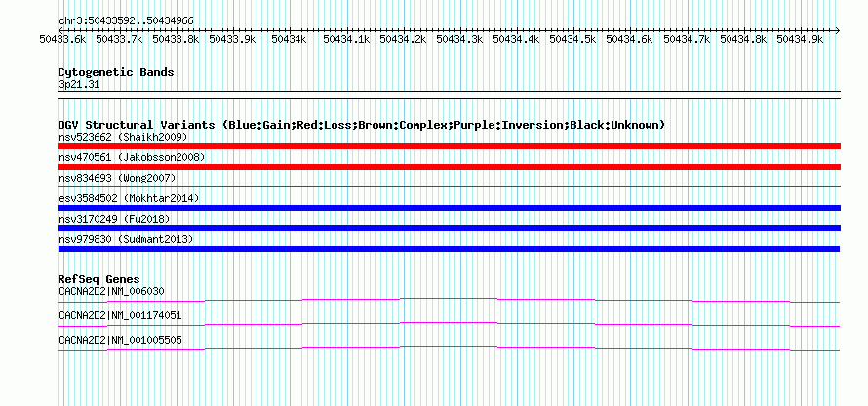Open variant nsv470561 (Jakobsson2008) label

(132, 157)
